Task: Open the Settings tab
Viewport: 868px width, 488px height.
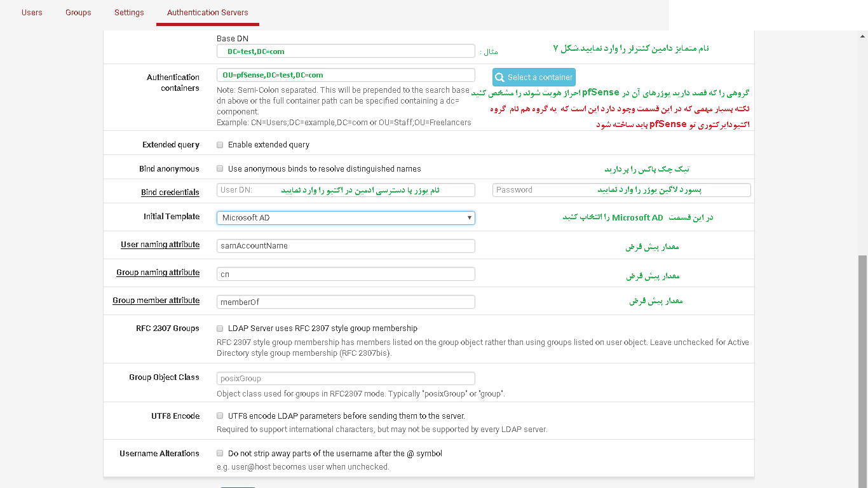Action: click(129, 13)
